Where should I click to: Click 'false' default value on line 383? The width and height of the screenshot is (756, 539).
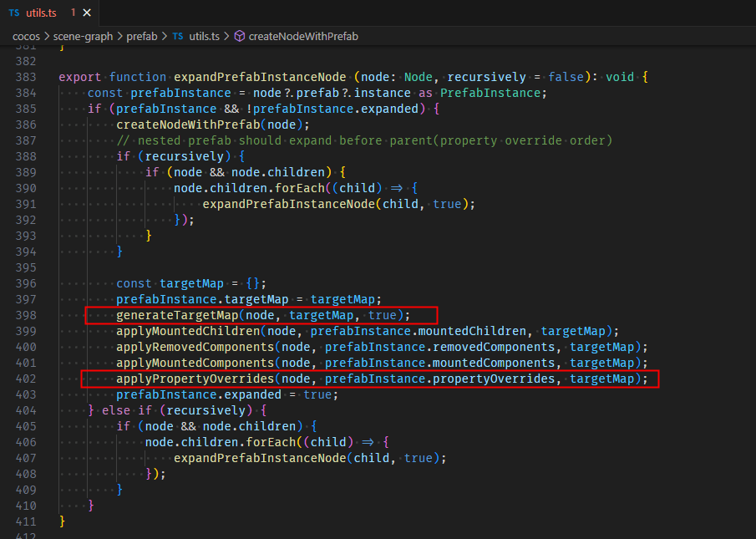[x=566, y=77]
